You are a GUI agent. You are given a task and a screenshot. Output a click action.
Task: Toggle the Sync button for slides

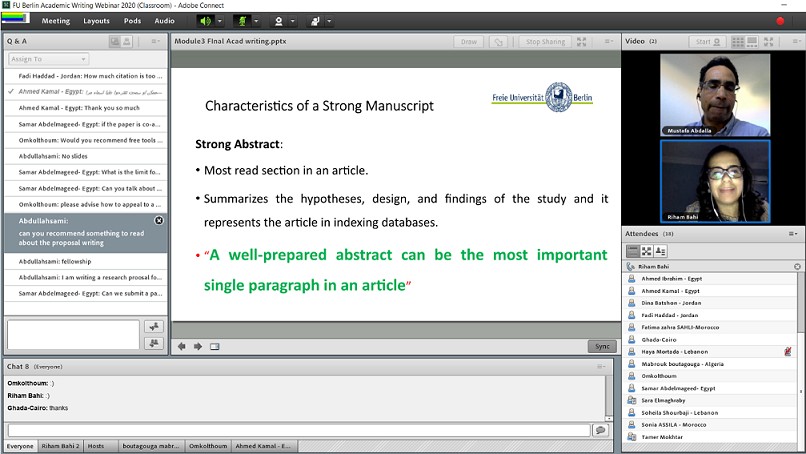(x=601, y=346)
